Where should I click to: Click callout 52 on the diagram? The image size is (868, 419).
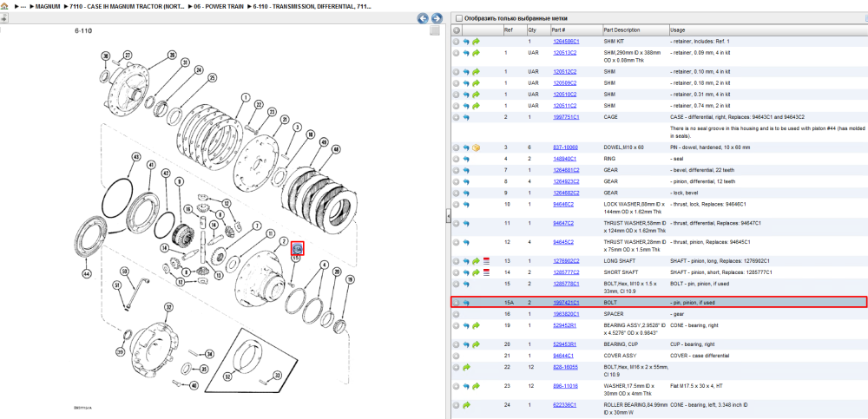[x=228, y=376]
